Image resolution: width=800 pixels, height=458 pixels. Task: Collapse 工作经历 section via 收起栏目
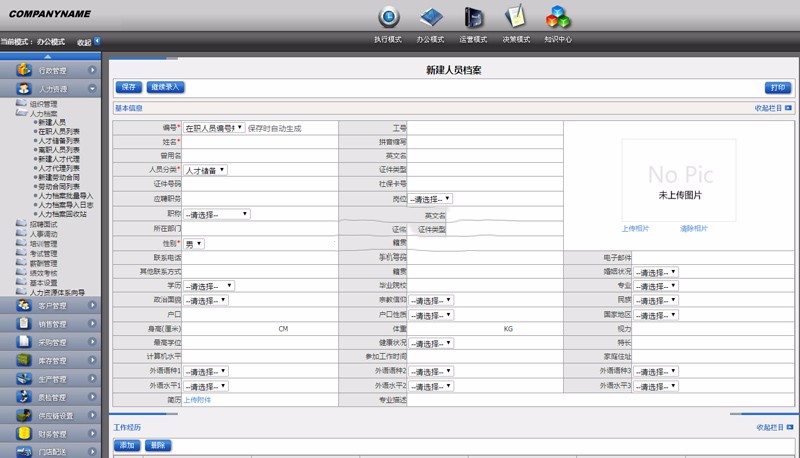[773, 428]
